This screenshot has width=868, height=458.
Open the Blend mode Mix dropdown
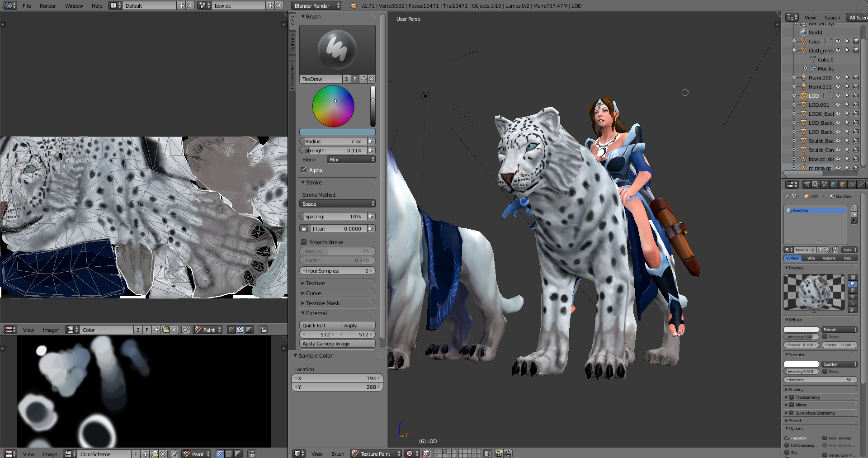point(351,159)
